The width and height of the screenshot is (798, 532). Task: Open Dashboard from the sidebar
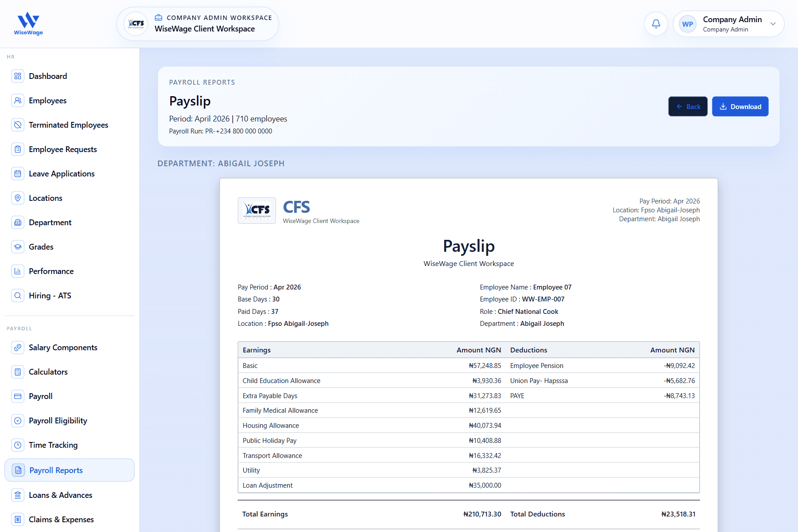69,76
